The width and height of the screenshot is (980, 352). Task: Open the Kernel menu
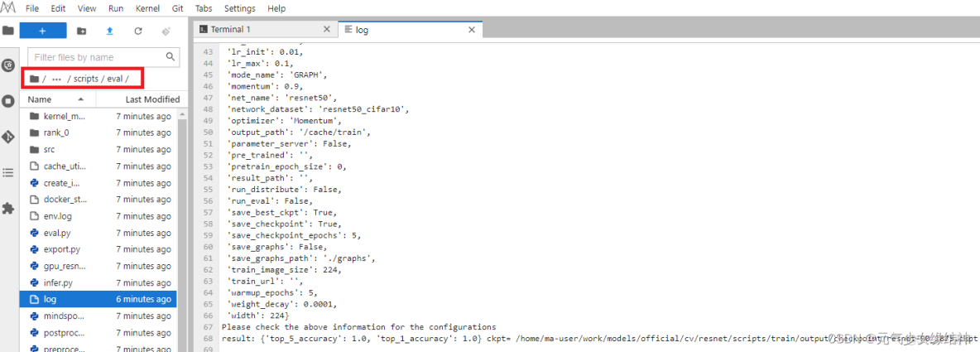147,9
